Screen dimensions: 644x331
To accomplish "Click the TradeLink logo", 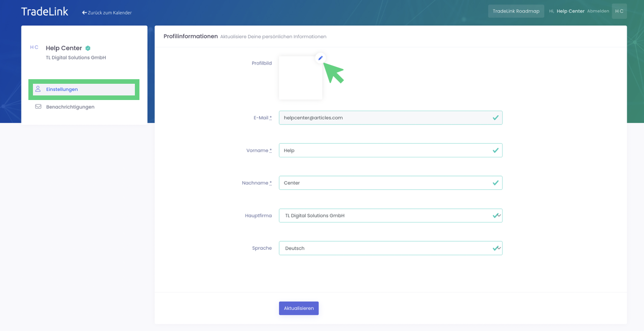I will 45,12.
